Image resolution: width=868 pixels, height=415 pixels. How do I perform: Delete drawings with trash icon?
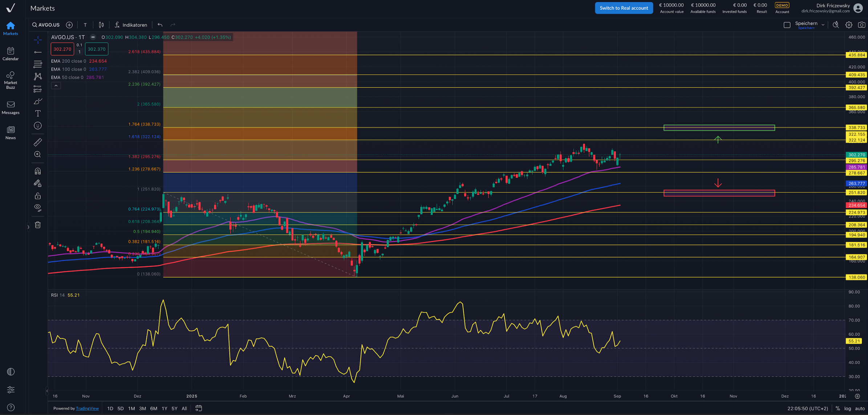tap(38, 225)
